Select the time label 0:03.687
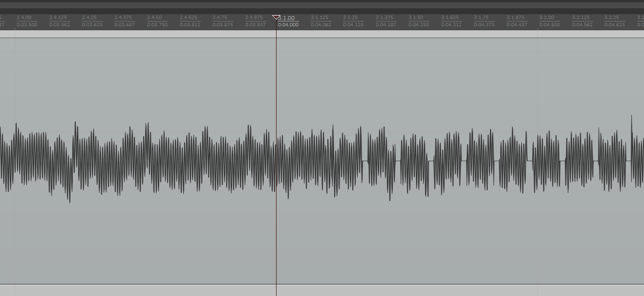 125,24
